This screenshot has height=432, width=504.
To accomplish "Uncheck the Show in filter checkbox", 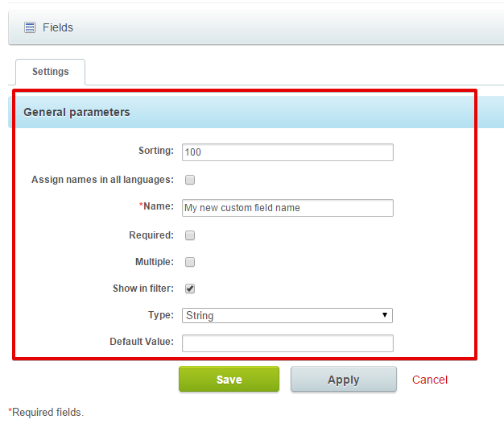I will [190, 289].
